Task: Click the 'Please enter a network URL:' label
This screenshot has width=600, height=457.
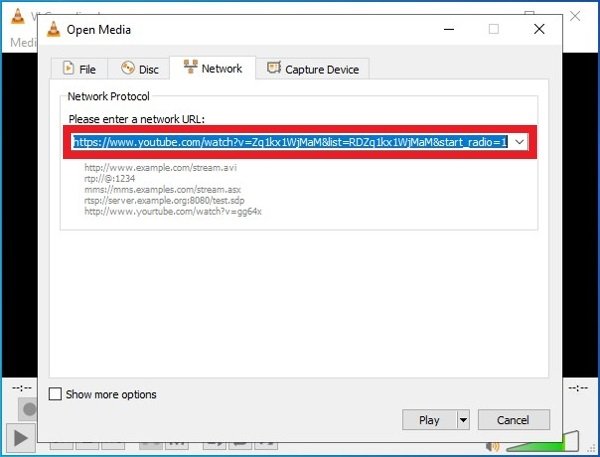Action: pos(137,119)
